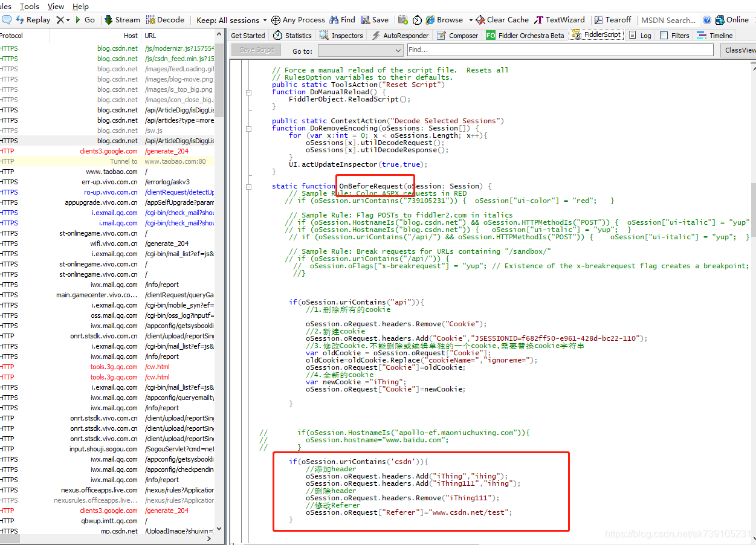Select the main.gamecenter.vivo.co... session row
This screenshot has width=756, height=545.
[108, 295]
